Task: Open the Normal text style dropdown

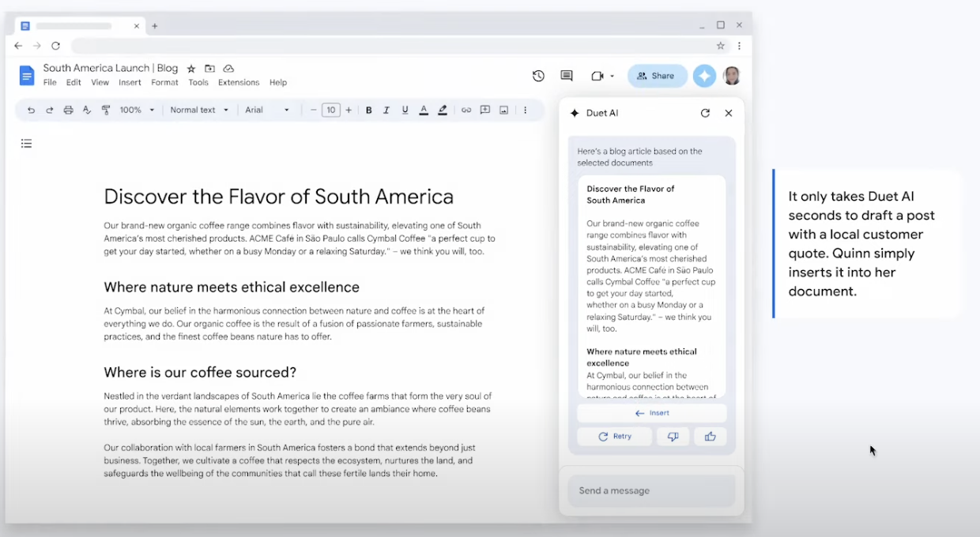Action: point(199,110)
